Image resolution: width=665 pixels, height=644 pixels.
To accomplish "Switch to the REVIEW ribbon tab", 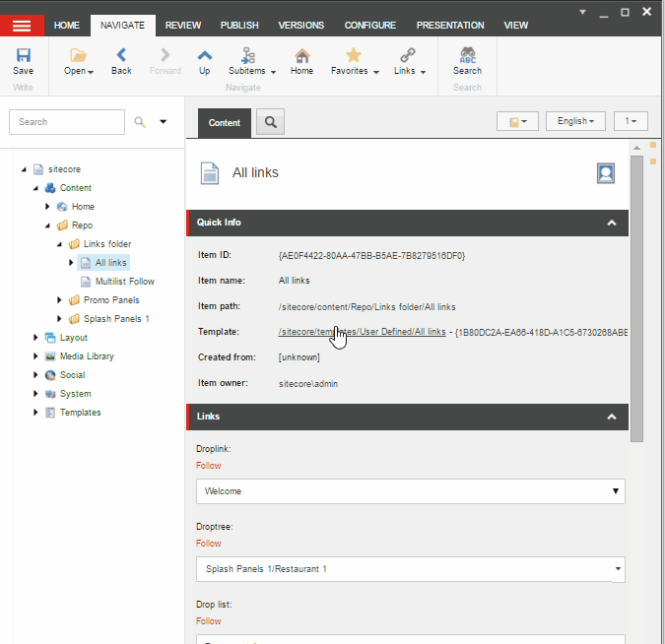I will click(183, 26).
